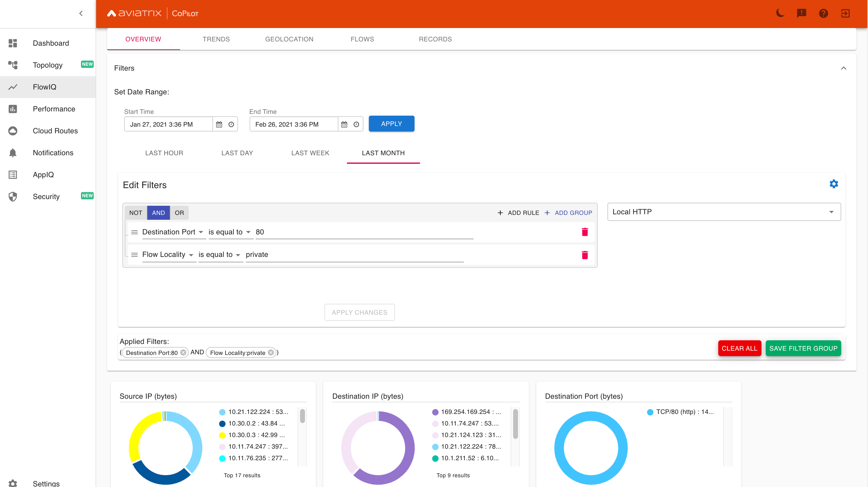The width and height of the screenshot is (868, 487).
Task: Switch to the TRENDS tab
Action: (216, 39)
